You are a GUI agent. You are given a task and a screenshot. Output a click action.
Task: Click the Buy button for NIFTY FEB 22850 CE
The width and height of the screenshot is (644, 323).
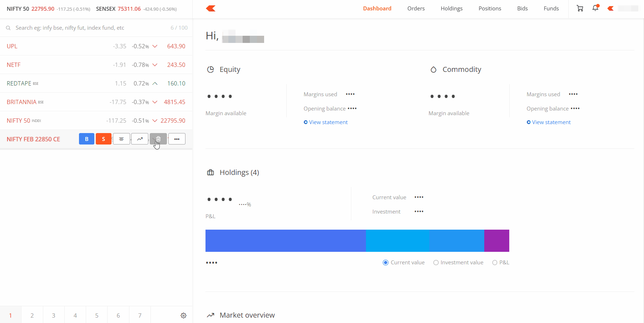(x=86, y=139)
